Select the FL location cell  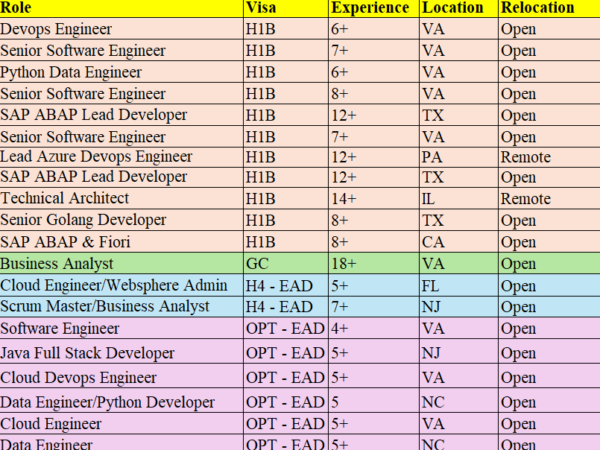[x=432, y=285]
